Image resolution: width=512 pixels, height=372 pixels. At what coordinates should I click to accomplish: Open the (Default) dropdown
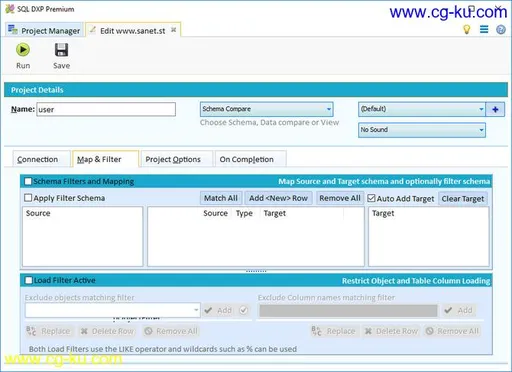(422, 109)
